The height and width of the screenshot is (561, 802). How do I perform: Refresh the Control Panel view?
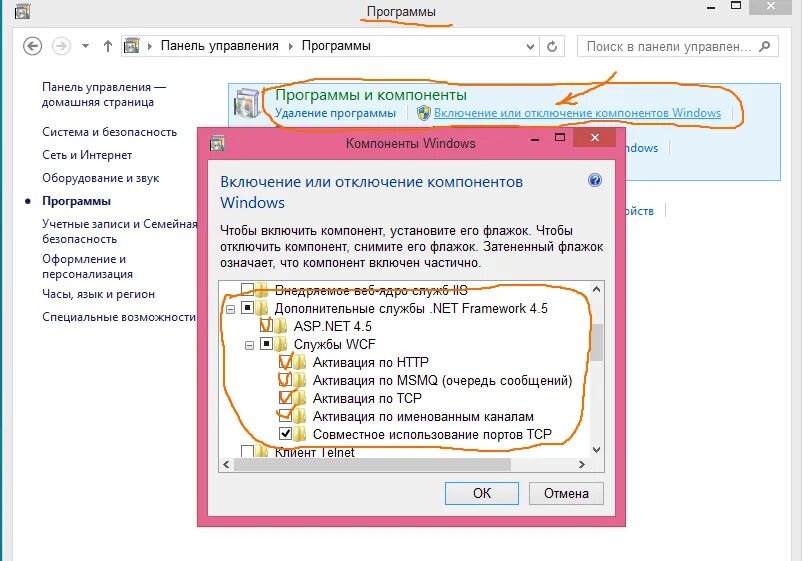coord(552,47)
